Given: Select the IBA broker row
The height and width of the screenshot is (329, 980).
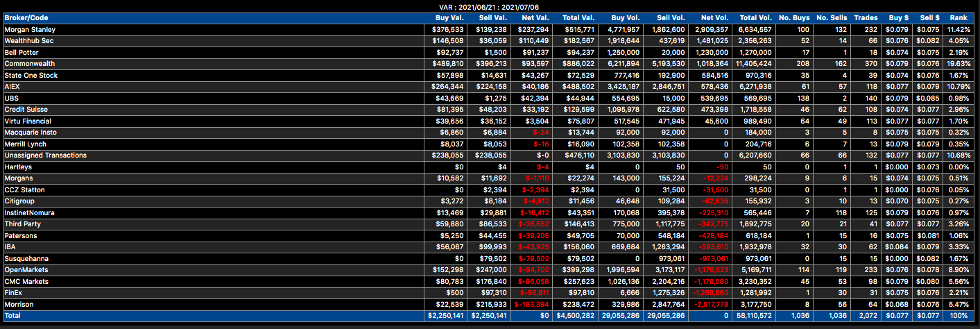Looking at the screenshot, I should tap(490, 247).
